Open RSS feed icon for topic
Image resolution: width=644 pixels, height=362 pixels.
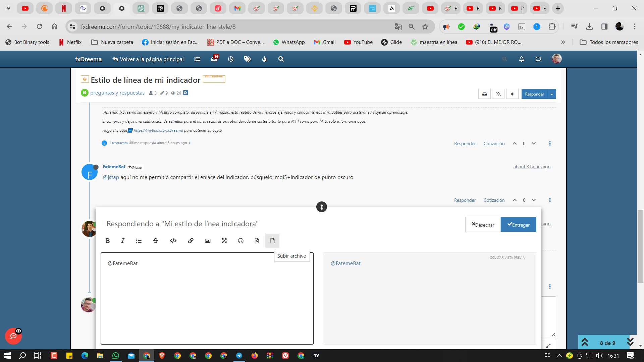[185, 93]
